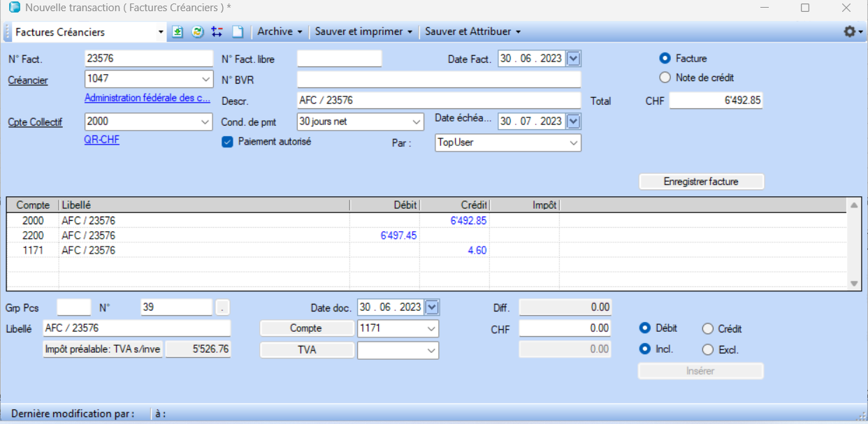
Task: Select the Note de crédit option
Action: 665,78
